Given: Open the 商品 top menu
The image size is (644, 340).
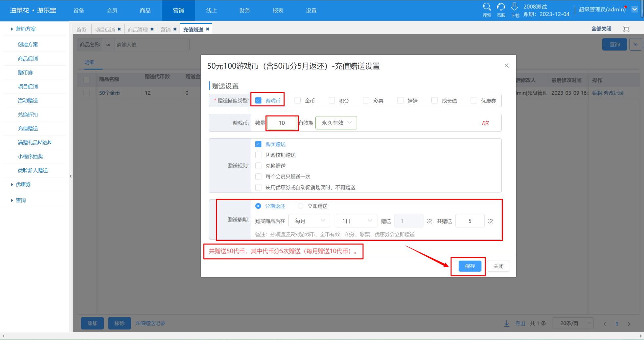Looking at the screenshot, I should pyautogui.click(x=145, y=11).
